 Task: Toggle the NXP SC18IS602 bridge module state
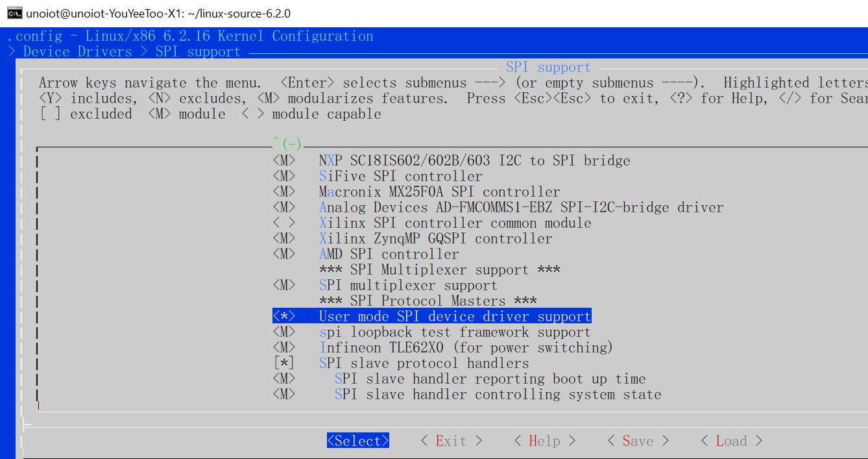(x=284, y=160)
